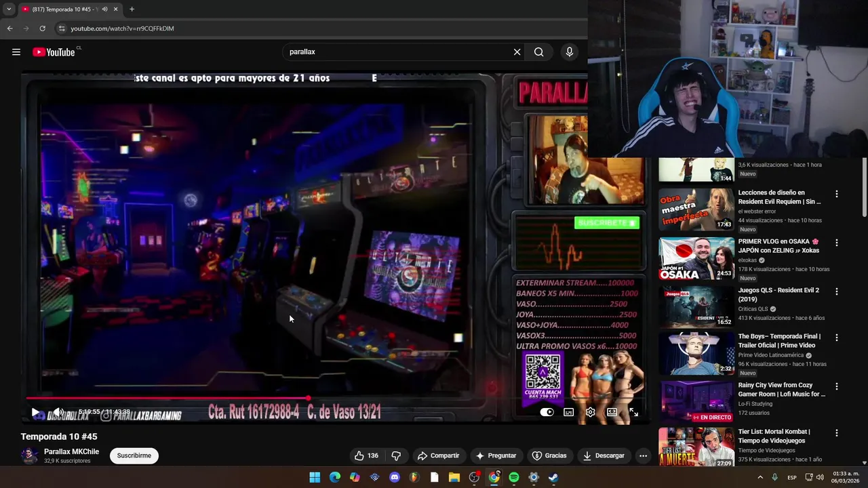Like the video with 136 likes
Screen dimensions: 868x488
pyautogui.click(x=366, y=455)
